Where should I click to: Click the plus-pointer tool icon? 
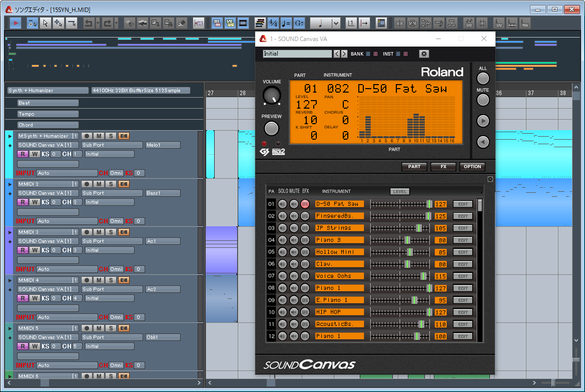click(58, 23)
